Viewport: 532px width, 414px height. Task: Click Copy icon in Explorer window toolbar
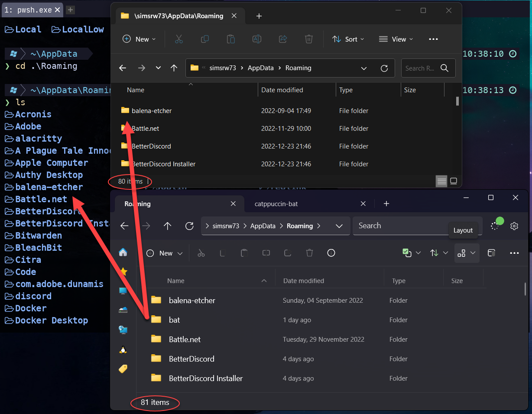tap(205, 39)
